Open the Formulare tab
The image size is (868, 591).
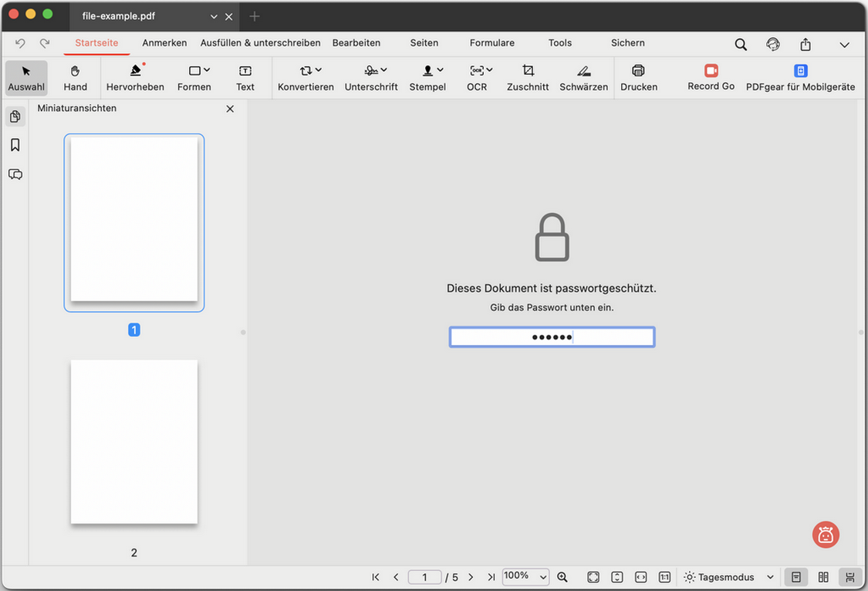491,42
